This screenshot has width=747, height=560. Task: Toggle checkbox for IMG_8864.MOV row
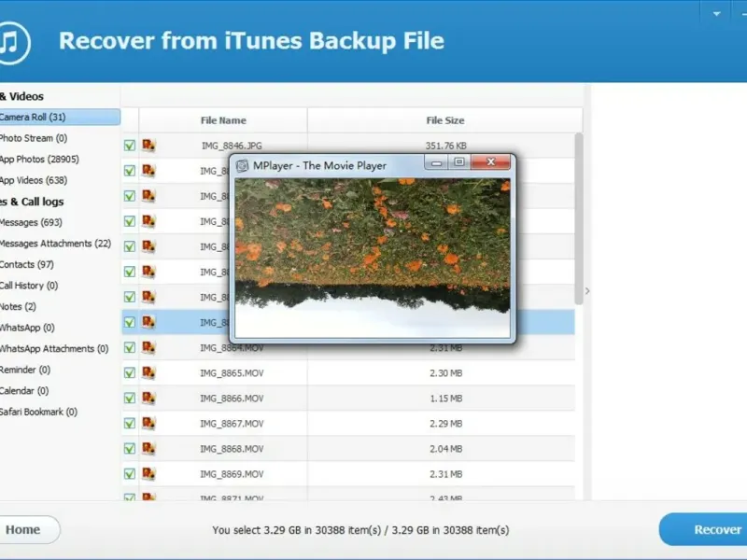pos(129,347)
